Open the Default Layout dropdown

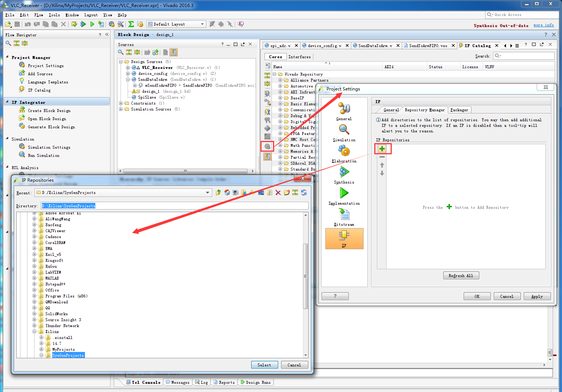(x=202, y=24)
